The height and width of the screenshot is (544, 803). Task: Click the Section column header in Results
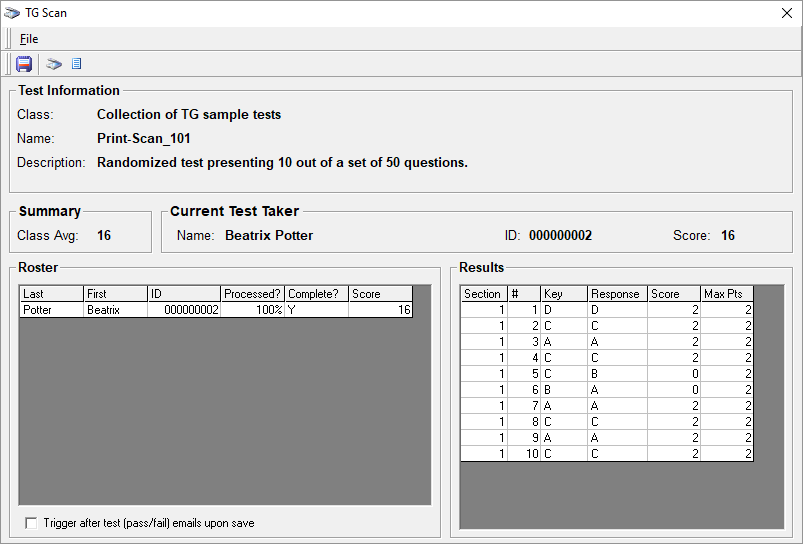tap(483, 294)
